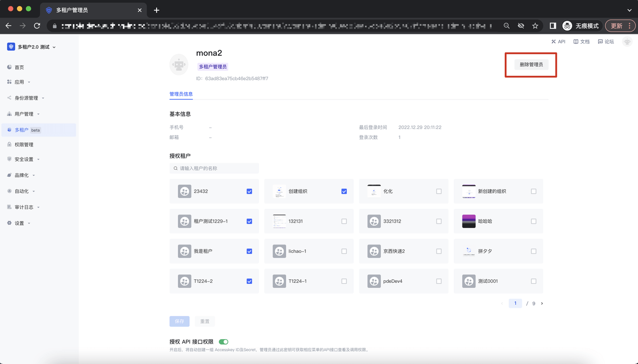Image resolution: width=638 pixels, height=364 pixels.
Task: Click the Home pie-chart icon in sidebar
Action: point(9,67)
